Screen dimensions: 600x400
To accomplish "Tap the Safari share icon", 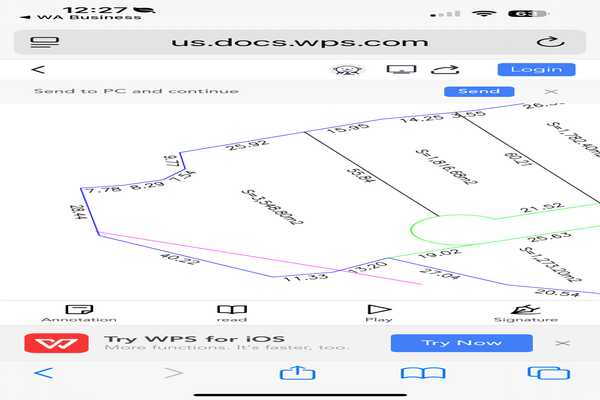I will coord(297,373).
